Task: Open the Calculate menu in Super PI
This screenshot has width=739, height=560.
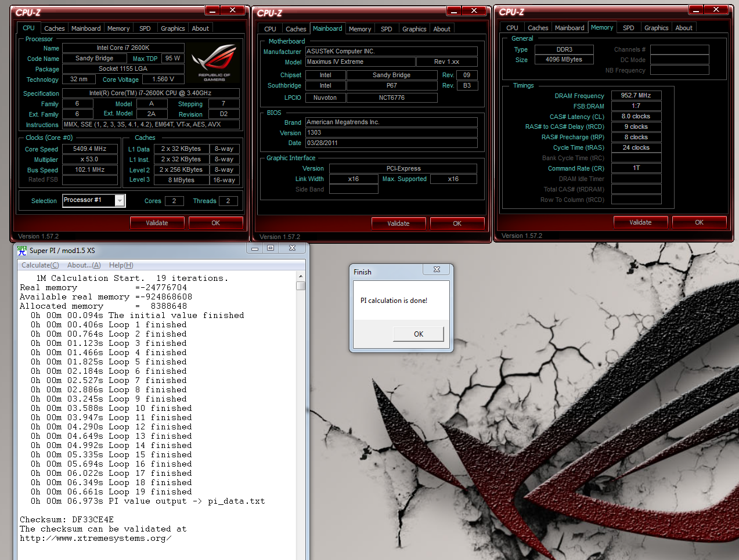Action: click(x=40, y=265)
